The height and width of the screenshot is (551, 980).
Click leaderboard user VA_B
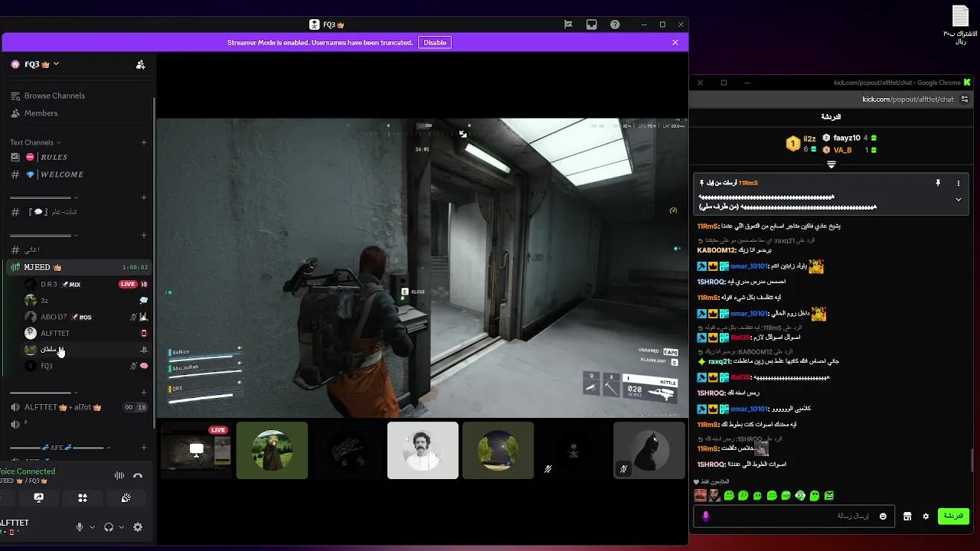(x=842, y=150)
